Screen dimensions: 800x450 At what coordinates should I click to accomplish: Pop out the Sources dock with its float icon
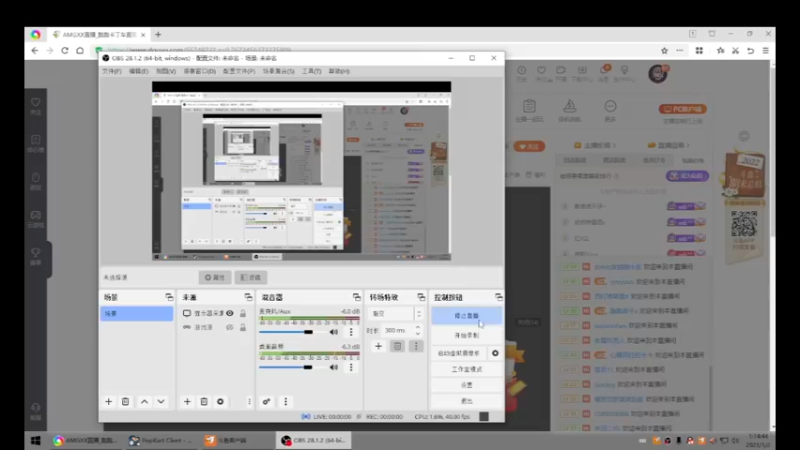pos(248,297)
